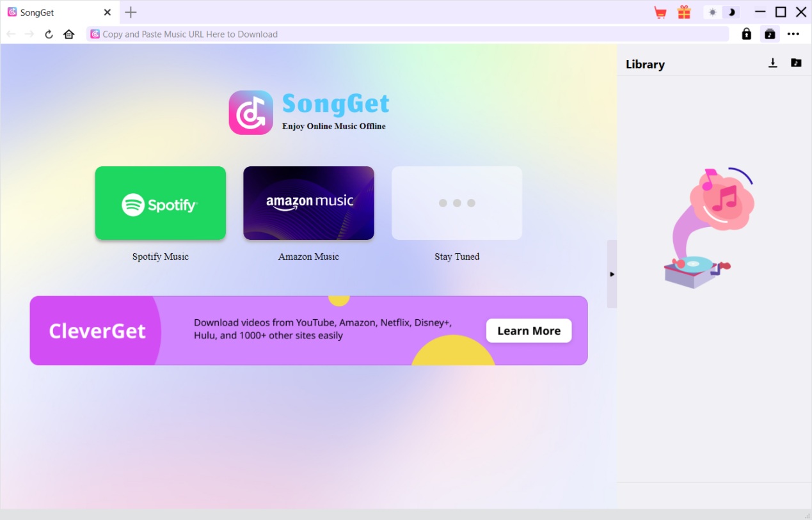The height and width of the screenshot is (520, 812).
Task: Click the Learn More button
Action: [529, 331]
